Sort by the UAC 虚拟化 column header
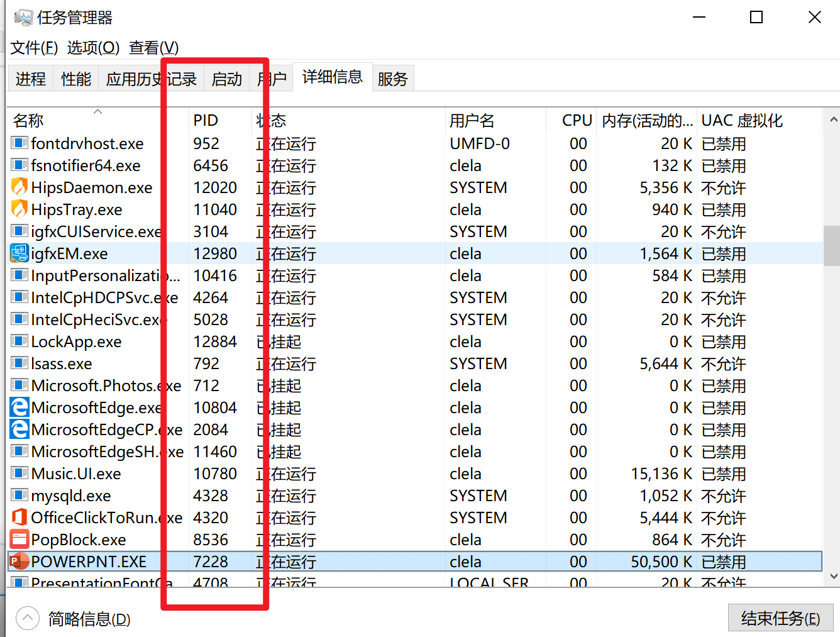Viewport: 840px width, 637px height. click(760, 120)
